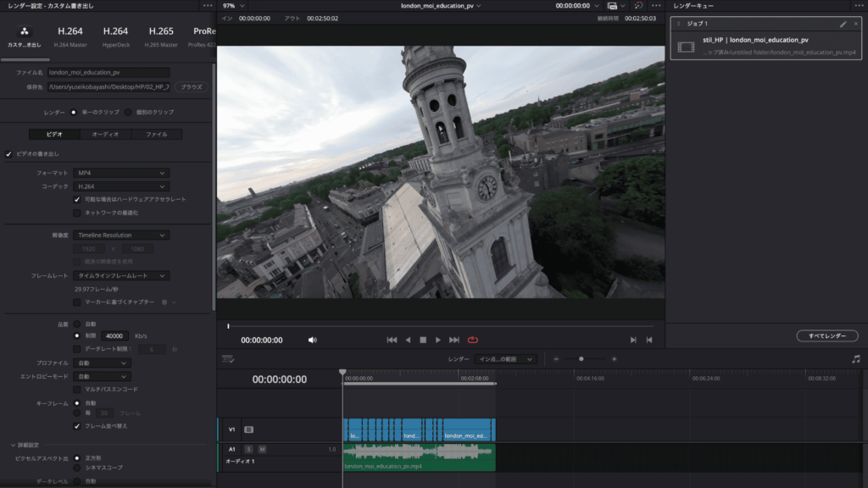
Task: Open the フォーマット MP4 dropdown
Action: [x=120, y=173]
